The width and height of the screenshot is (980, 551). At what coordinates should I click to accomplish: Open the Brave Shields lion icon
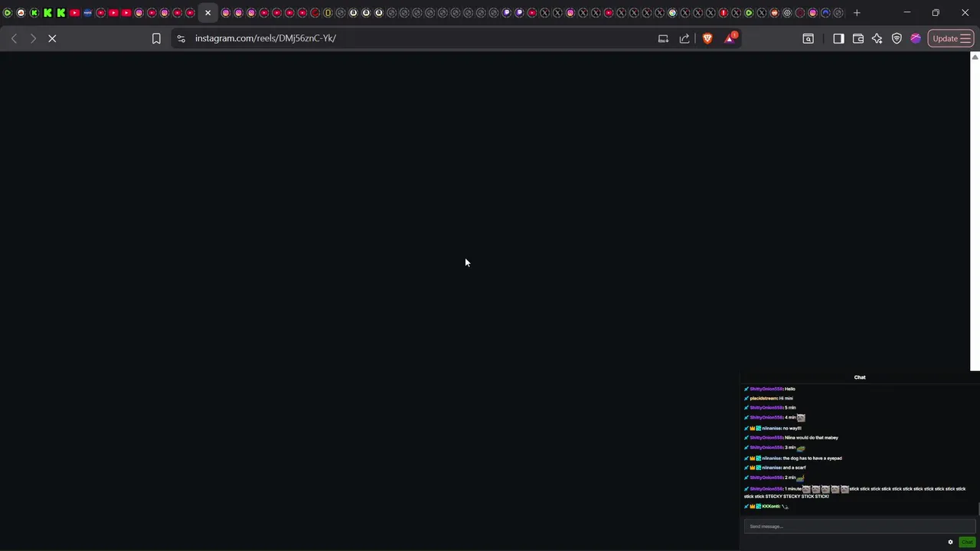(707, 38)
